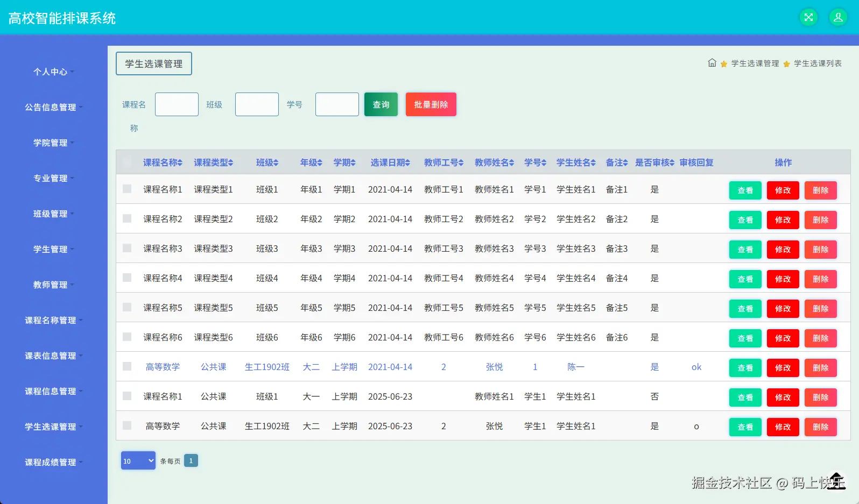Check the row checkbox for 课程名称2

127,218
